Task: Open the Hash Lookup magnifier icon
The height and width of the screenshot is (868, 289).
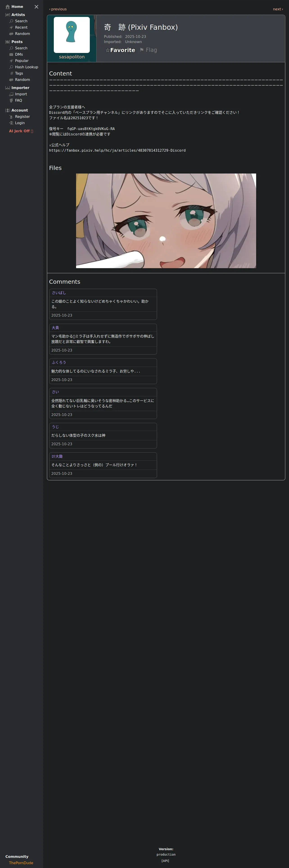Action: pos(11,67)
